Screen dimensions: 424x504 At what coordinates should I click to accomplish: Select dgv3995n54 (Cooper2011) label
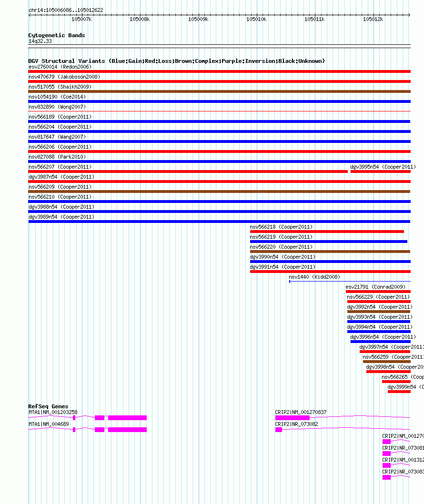pos(383,167)
